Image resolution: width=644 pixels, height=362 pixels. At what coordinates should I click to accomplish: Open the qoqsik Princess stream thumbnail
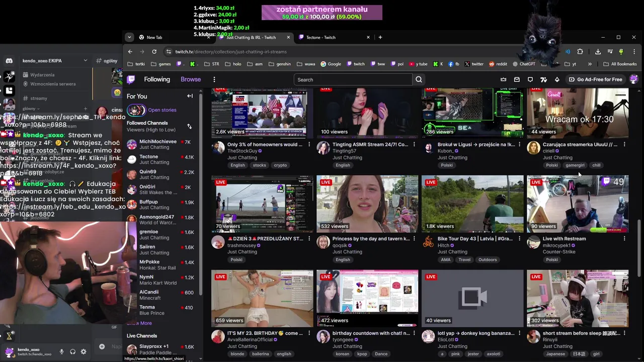367,204
